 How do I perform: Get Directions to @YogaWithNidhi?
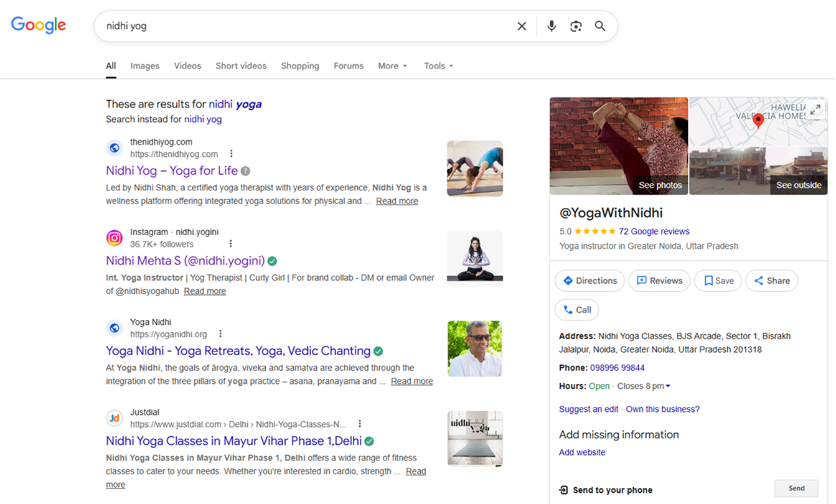[589, 281]
